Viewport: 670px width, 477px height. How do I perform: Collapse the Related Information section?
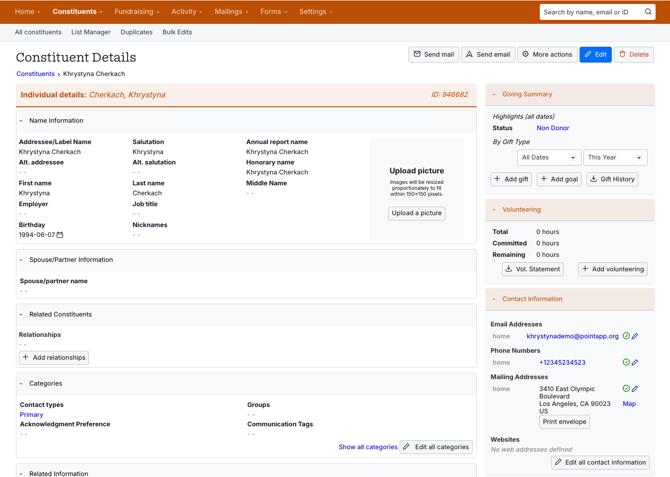click(21, 474)
